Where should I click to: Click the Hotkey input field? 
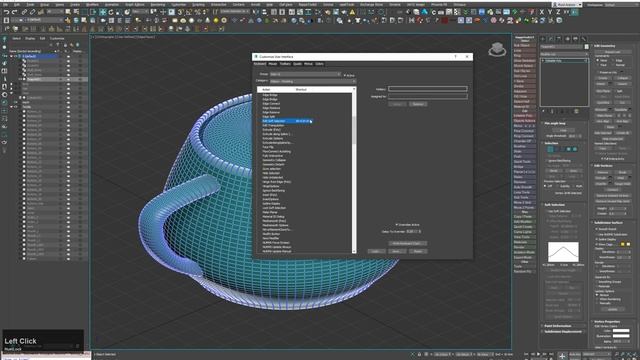[x=428, y=89]
